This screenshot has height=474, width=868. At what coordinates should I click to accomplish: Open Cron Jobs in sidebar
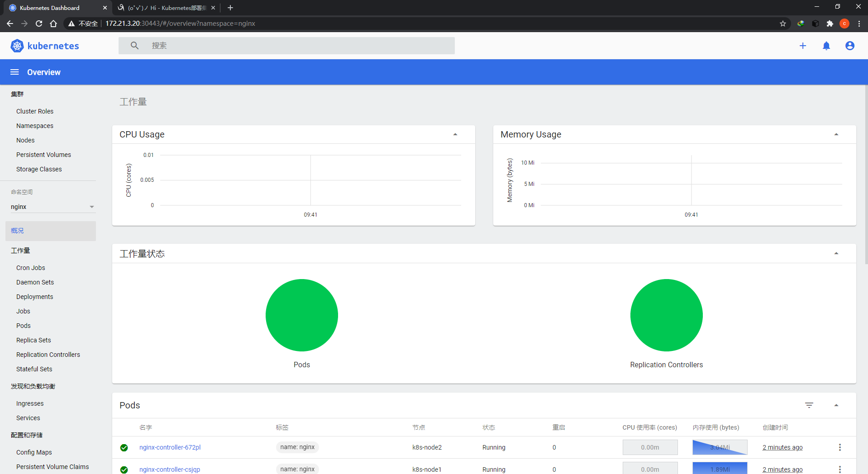point(31,268)
